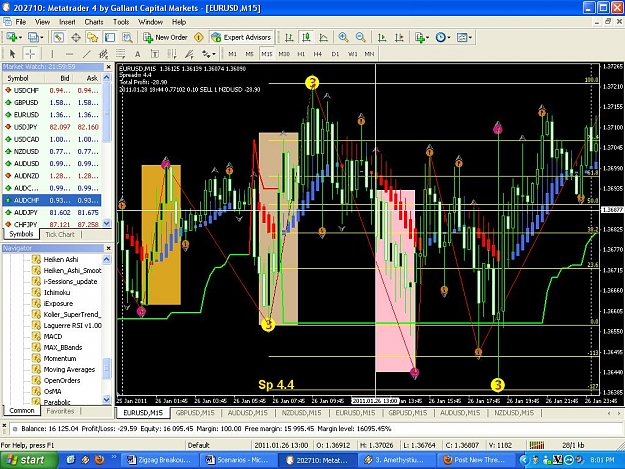Toggle the Data Window crosshair-target icon

click(76, 37)
